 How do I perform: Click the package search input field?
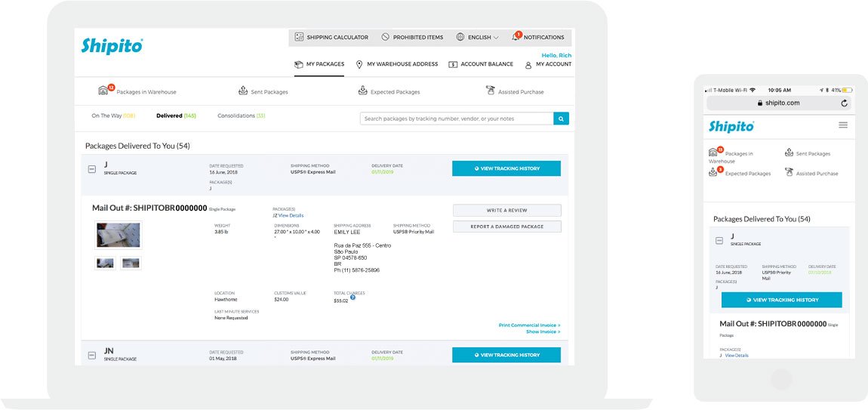click(x=457, y=119)
